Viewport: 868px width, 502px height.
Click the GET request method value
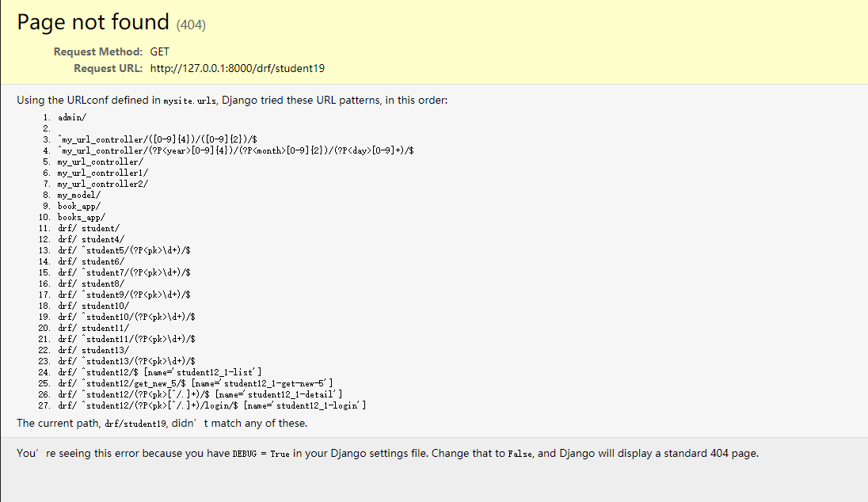click(x=159, y=51)
